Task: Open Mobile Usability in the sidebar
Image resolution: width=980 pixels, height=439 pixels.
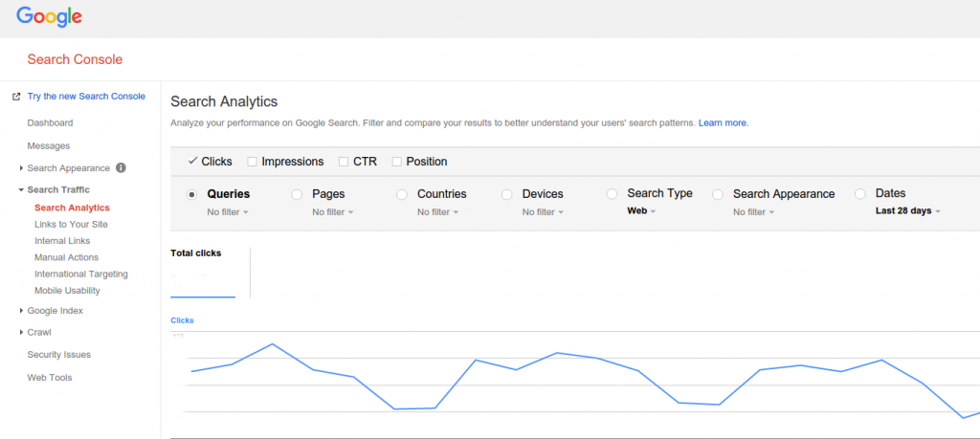Action: (x=68, y=291)
